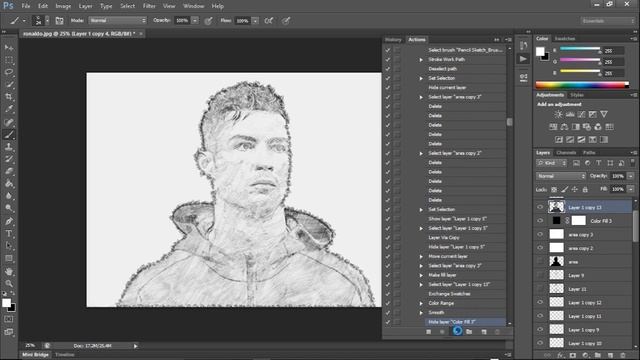Image resolution: width=640 pixels, height=360 pixels.
Task: Expand Stroke Work Path action step
Action: click(x=421, y=60)
